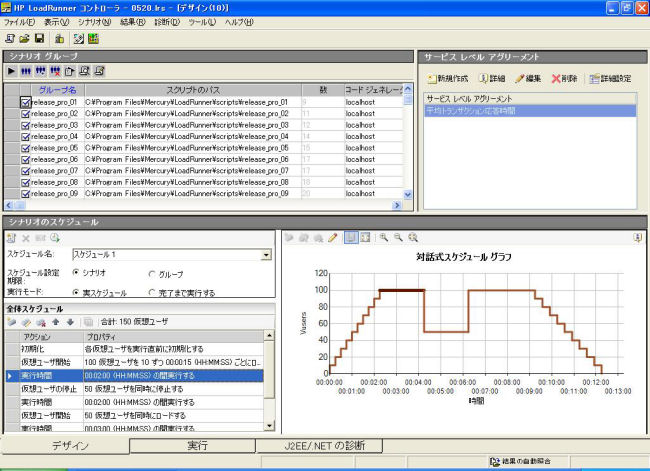Click the 削除 red X button
Viewport: 650px width, 471px height.
[x=564, y=78]
